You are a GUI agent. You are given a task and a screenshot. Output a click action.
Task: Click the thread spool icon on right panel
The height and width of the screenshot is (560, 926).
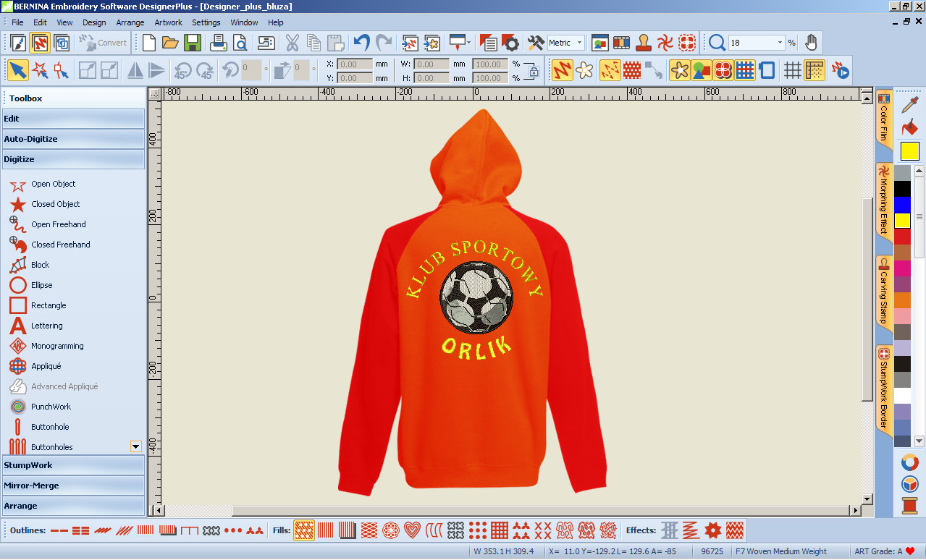910,505
